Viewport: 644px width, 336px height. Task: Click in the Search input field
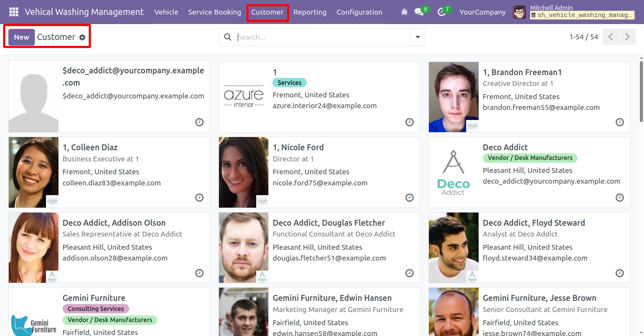tap(323, 37)
